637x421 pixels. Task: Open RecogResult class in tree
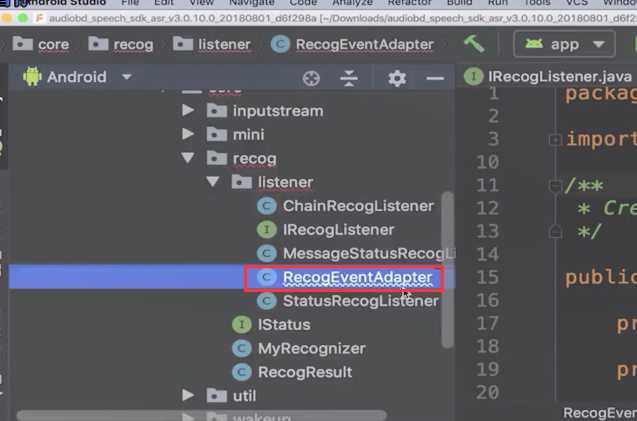[305, 372]
